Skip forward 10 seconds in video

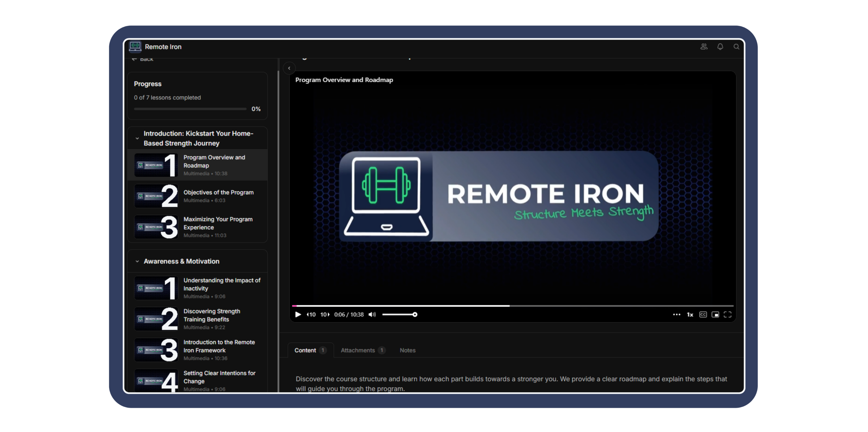click(325, 315)
